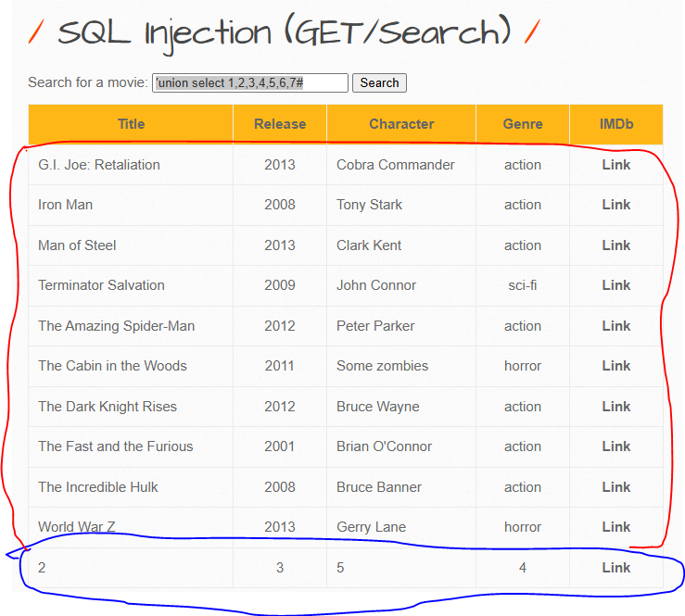Click release year 2001 for Fast and Furious
This screenshot has height=616, width=685.
280,446
